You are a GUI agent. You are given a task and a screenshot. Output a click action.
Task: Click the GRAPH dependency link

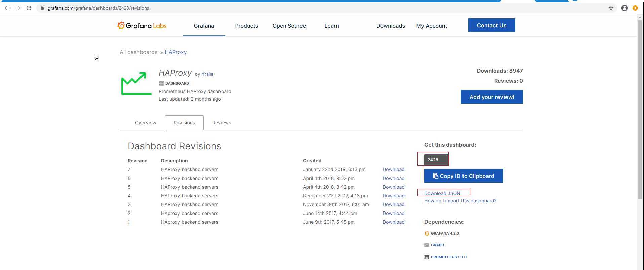(437, 245)
